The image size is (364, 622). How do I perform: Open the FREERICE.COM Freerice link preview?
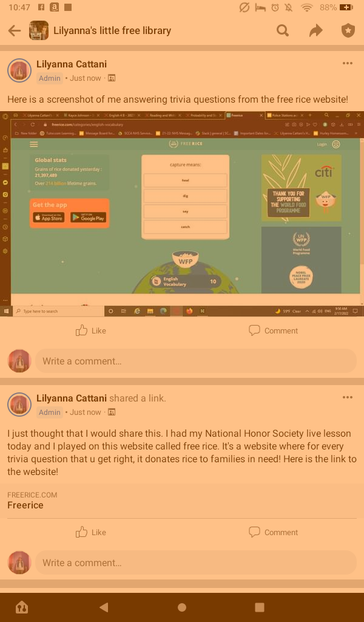182,501
